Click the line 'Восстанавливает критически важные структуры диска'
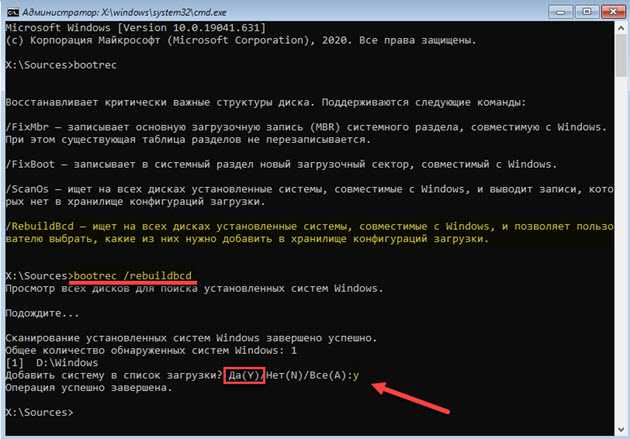 tap(266, 102)
